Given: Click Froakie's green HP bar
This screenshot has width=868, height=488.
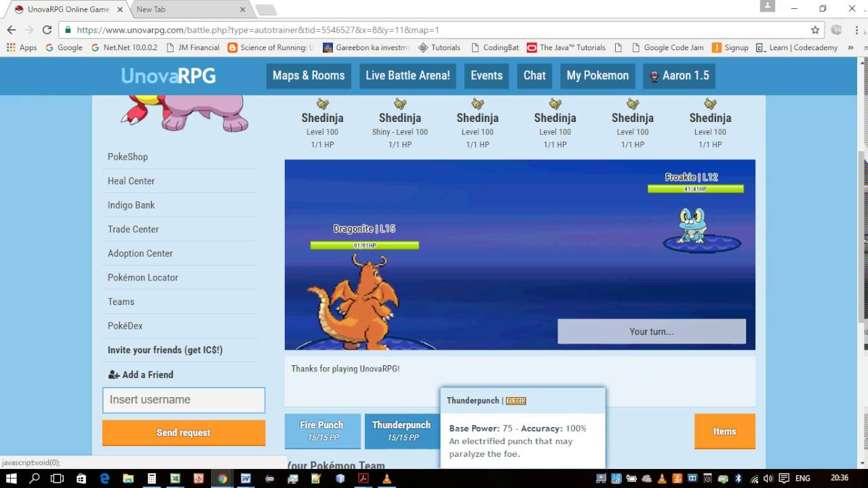Looking at the screenshot, I should (696, 189).
